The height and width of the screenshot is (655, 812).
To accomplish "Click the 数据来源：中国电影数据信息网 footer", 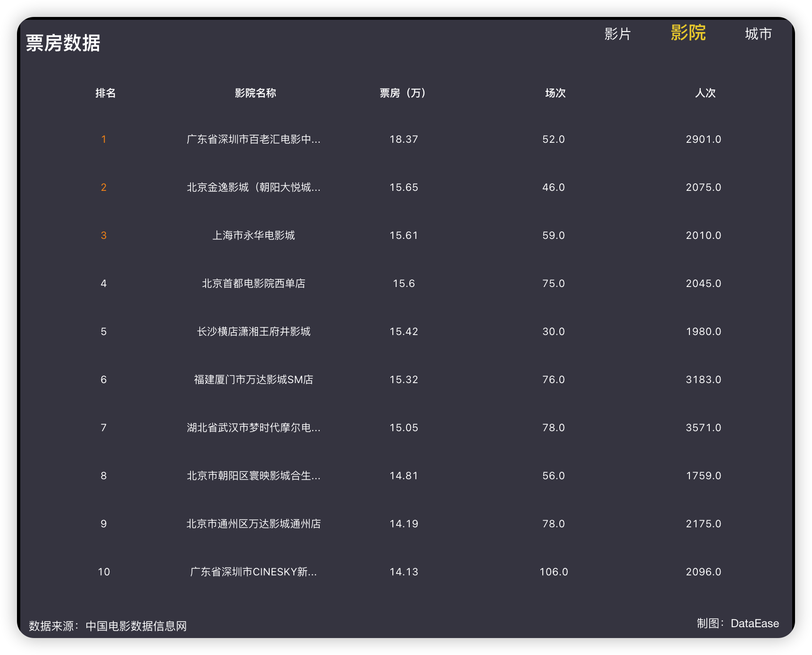I will click(108, 626).
